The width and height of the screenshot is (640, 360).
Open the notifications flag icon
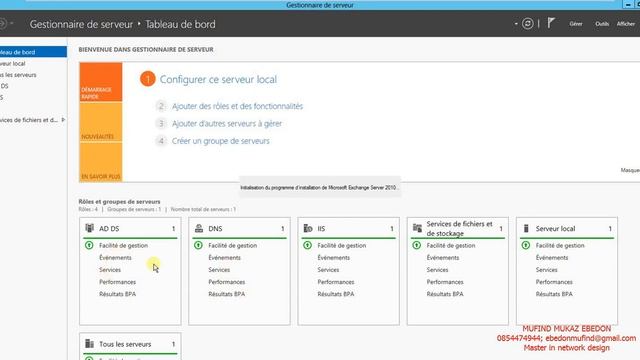(551, 23)
